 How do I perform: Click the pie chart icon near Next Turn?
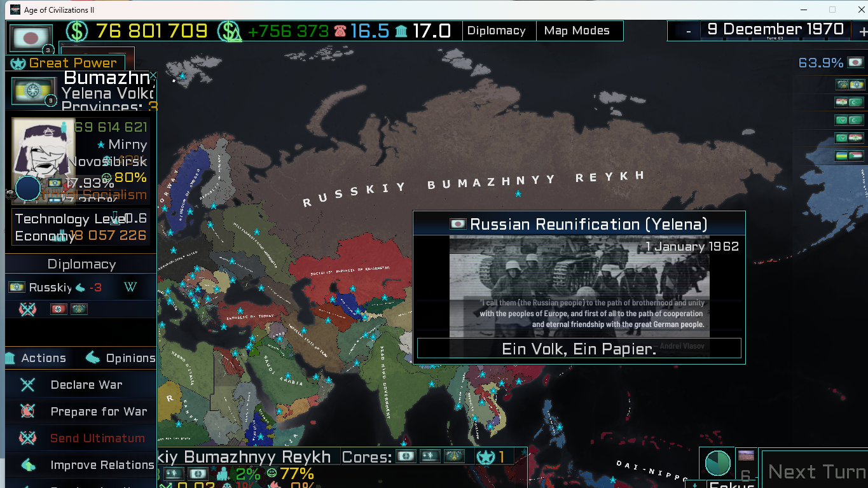717,463
